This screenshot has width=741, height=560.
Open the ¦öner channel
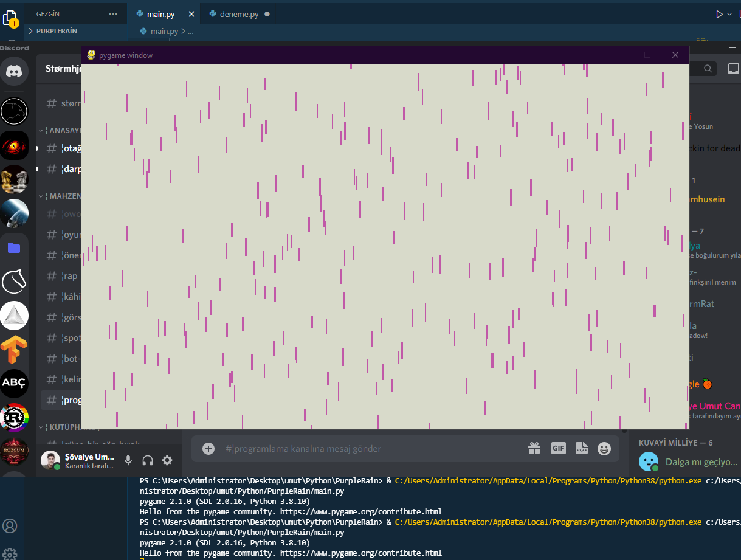(x=61, y=255)
